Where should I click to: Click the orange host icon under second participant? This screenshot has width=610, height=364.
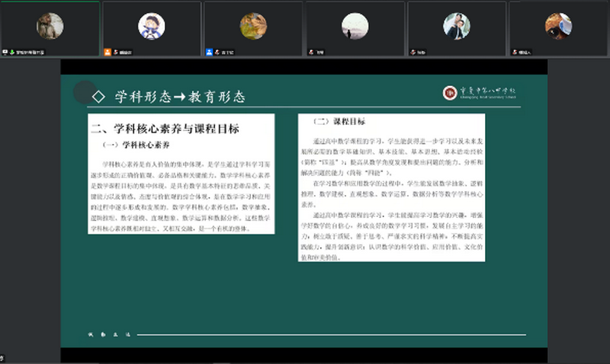pos(108,52)
